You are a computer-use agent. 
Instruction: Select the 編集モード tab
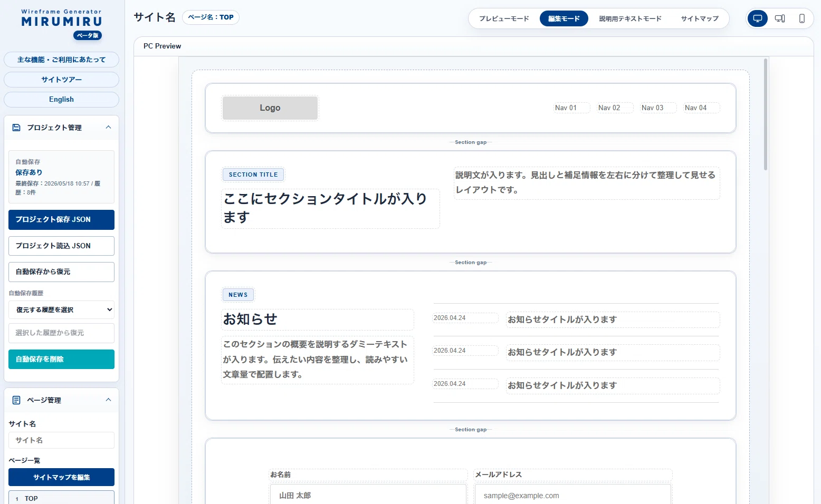(564, 18)
